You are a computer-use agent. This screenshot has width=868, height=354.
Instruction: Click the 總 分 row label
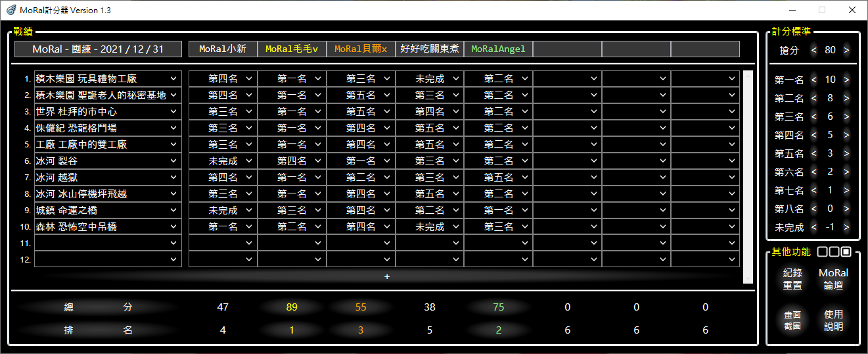(x=97, y=307)
